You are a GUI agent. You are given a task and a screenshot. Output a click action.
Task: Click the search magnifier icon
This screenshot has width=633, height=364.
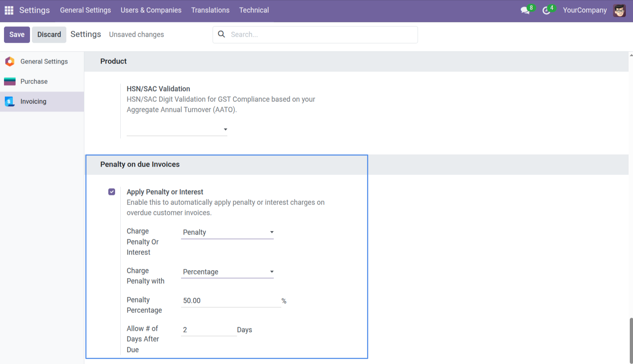point(221,34)
